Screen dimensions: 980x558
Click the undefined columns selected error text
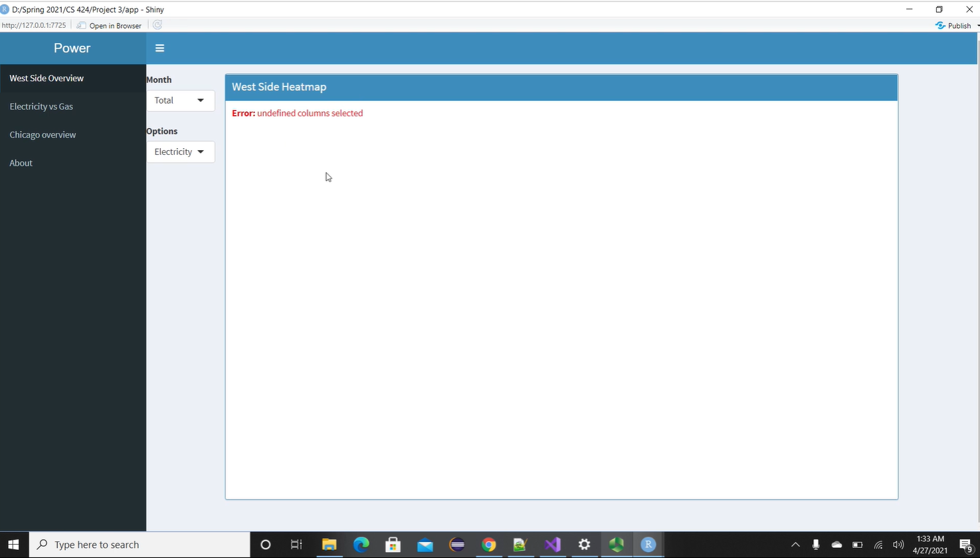click(310, 113)
